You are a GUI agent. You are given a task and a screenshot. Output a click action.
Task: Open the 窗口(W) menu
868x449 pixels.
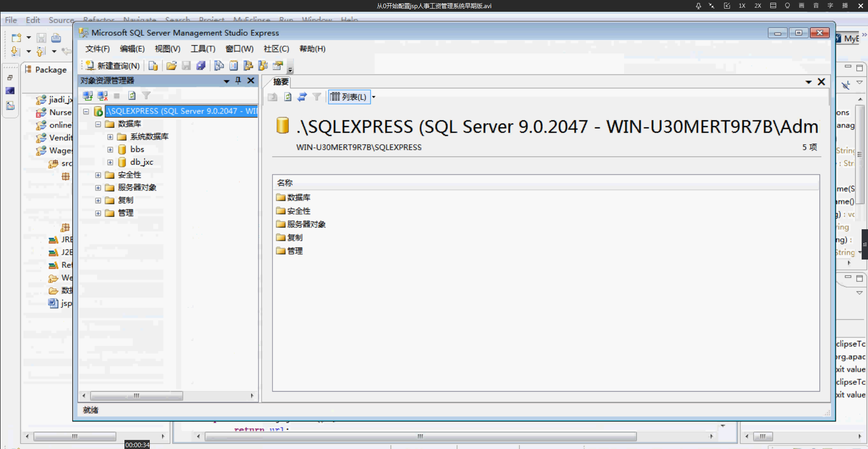point(239,48)
